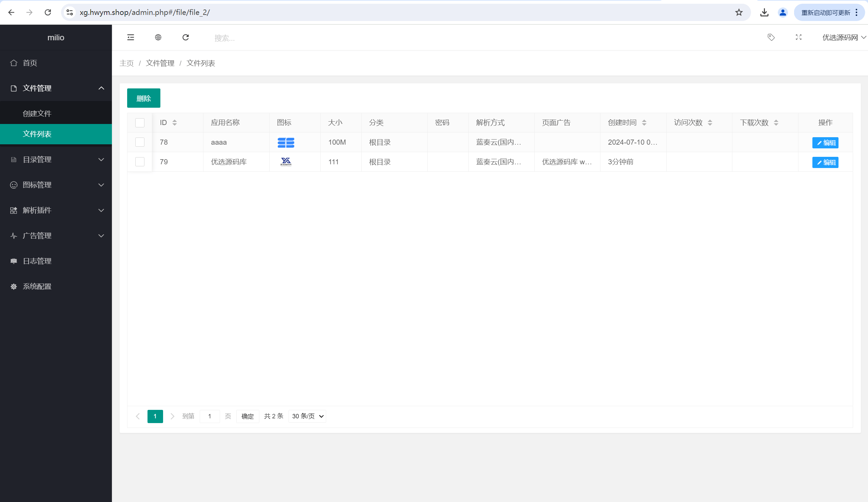Click the 2024-07-10 creation time cell

pos(633,142)
